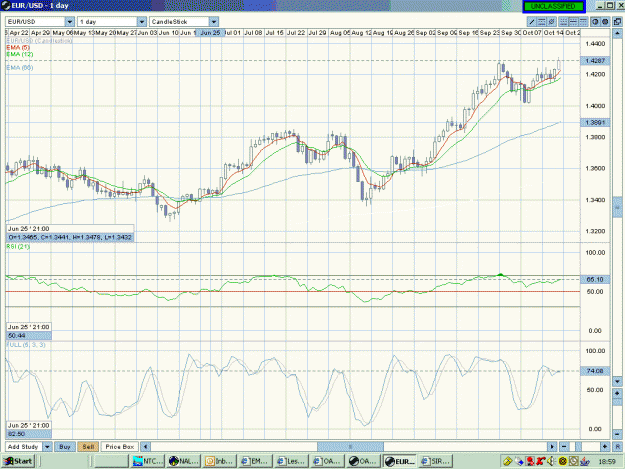The image size is (625, 469).
Task: Click the horizontal scrollbar right arrow
Action: click(x=552, y=447)
